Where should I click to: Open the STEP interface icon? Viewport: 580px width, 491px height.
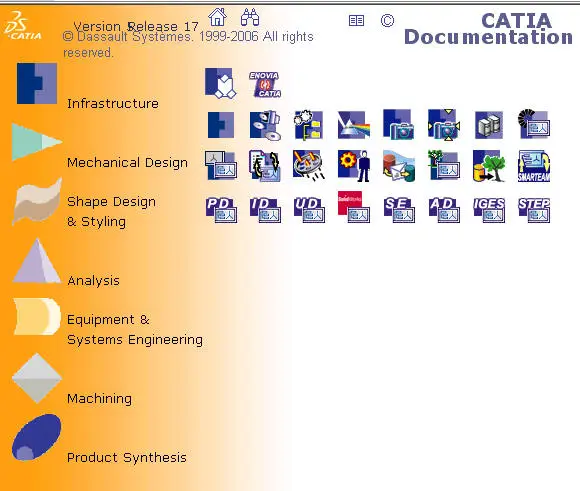pyautogui.click(x=534, y=210)
